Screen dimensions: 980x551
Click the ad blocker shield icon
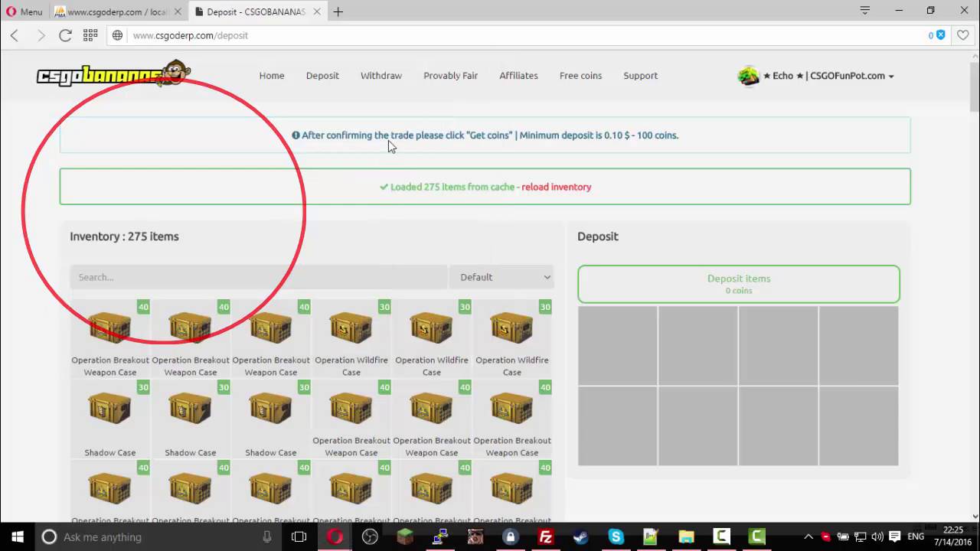pos(940,35)
